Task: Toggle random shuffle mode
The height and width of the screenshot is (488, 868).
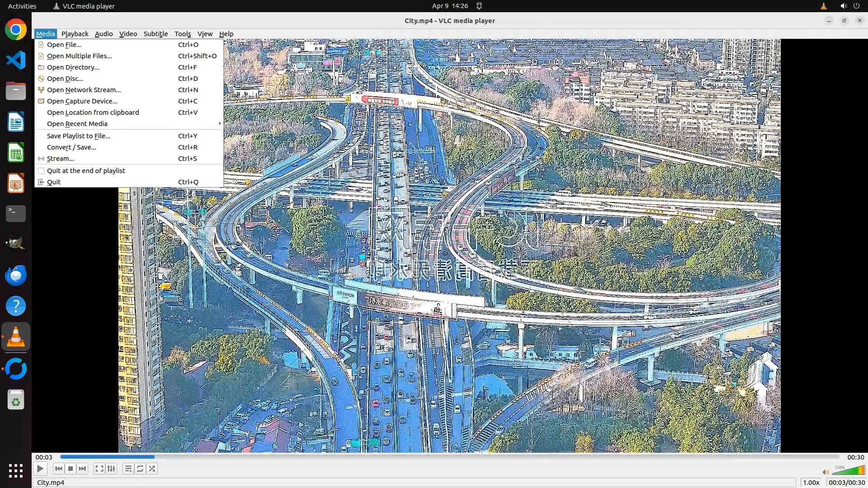Action: [152, 469]
